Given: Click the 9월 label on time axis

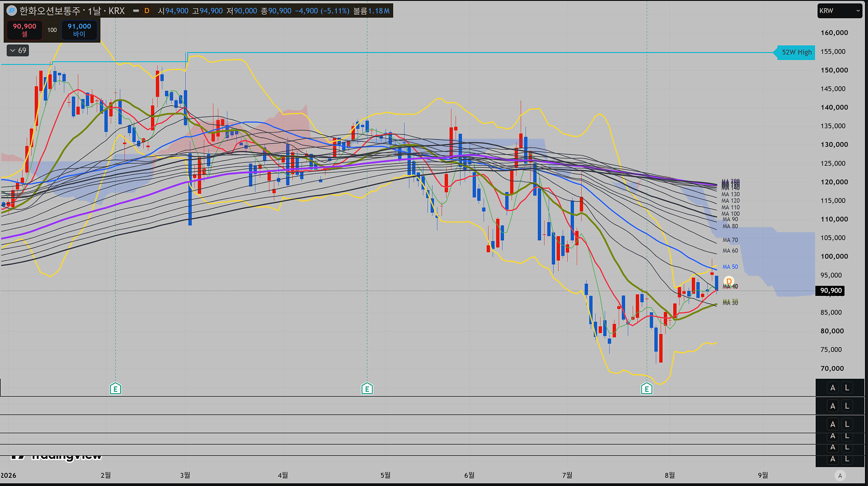Looking at the screenshot, I should tap(763, 475).
